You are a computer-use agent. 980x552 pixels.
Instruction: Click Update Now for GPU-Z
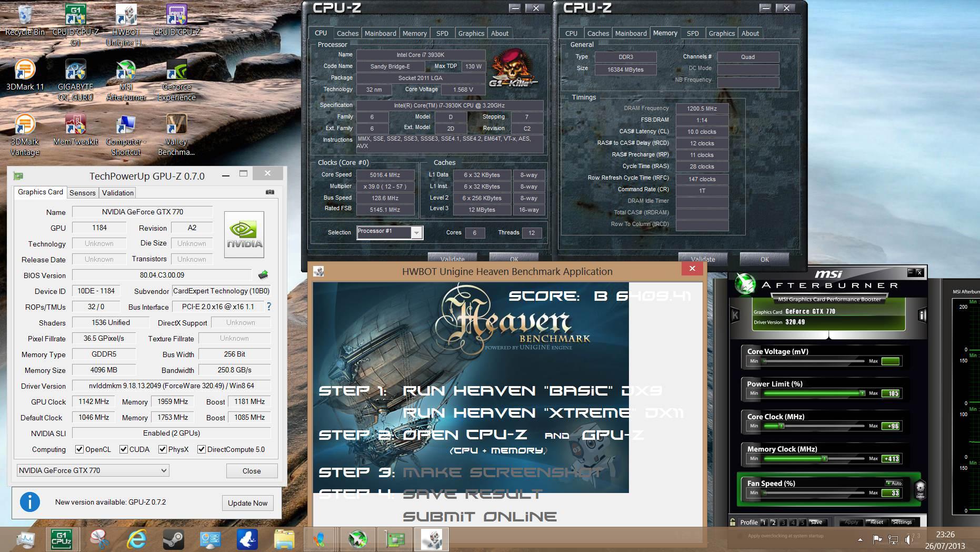[247, 503]
